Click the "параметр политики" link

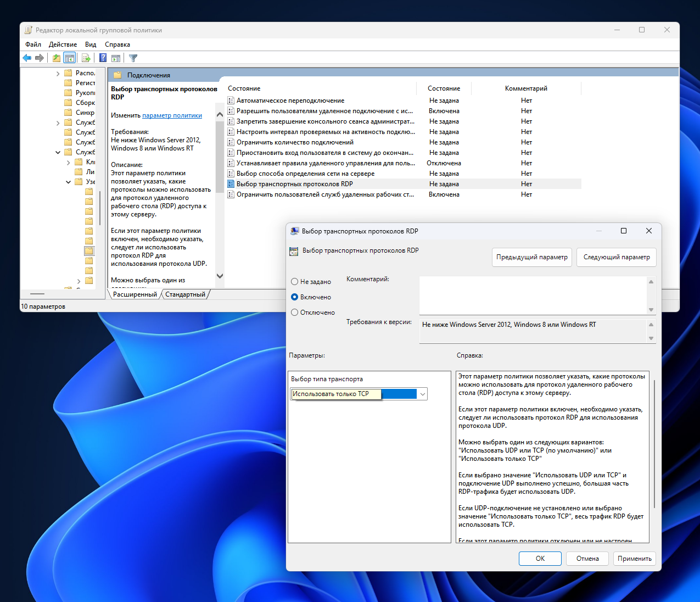tap(172, 115)
